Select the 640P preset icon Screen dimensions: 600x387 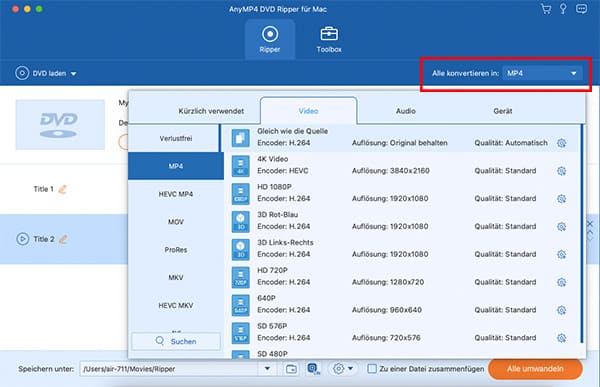(241, 305)
